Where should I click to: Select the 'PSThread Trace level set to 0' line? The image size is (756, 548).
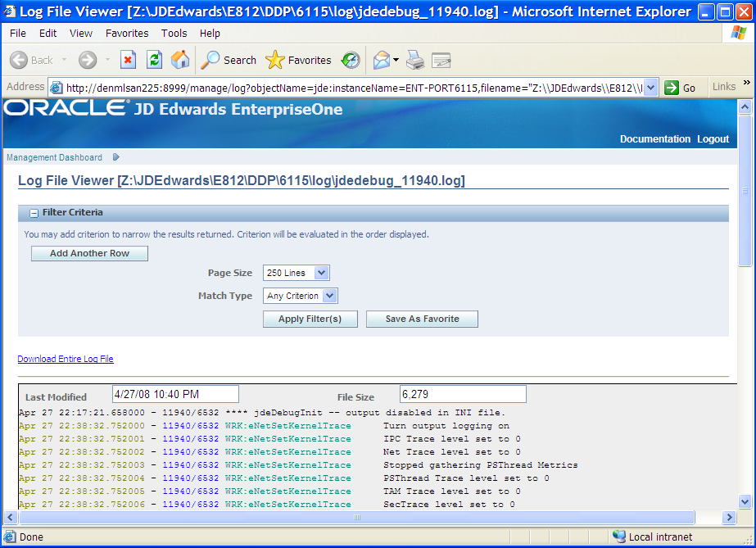point(284,478)
